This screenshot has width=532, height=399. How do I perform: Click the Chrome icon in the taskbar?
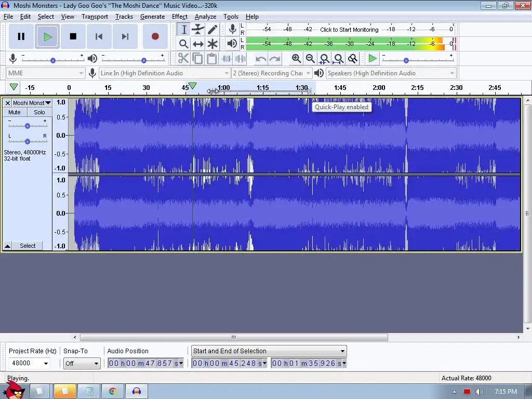tap(113, 391)
